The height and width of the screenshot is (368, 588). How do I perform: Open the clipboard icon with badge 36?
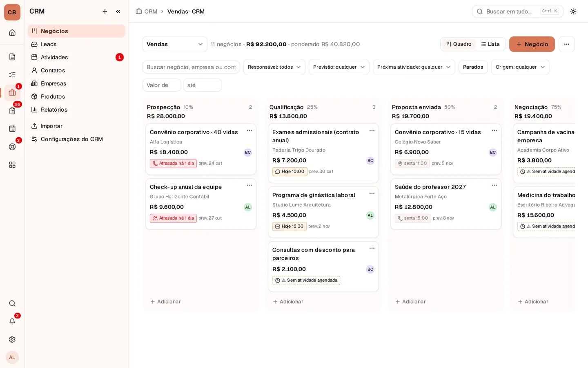coord(12,111)
